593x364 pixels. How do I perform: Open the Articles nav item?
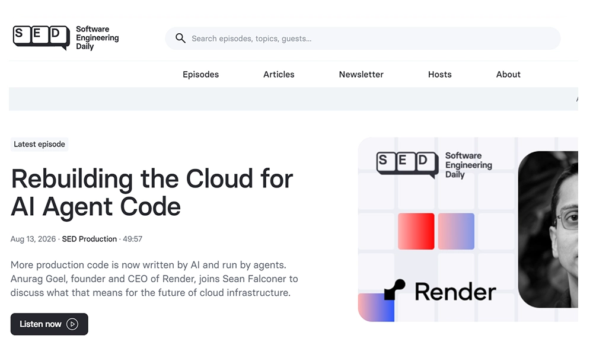(x=279, y=75)
